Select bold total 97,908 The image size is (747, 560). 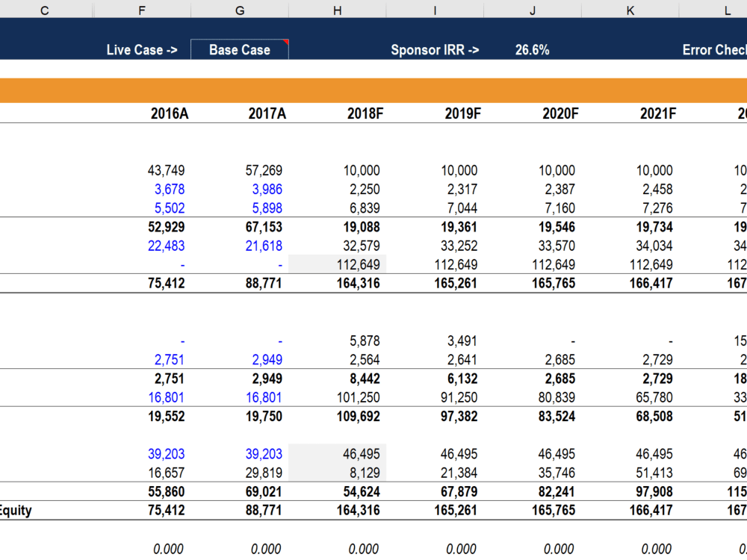pyautogui.click(x=654, y=491)
